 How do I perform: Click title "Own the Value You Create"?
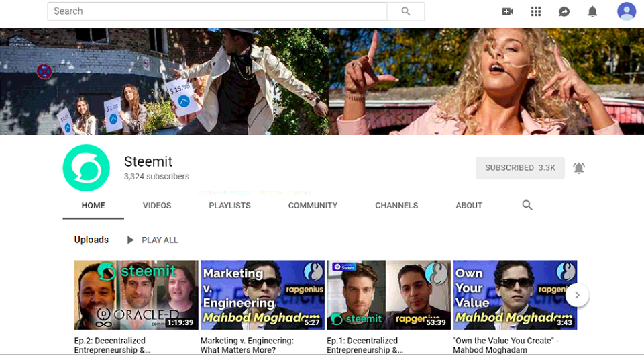point(506,345)
